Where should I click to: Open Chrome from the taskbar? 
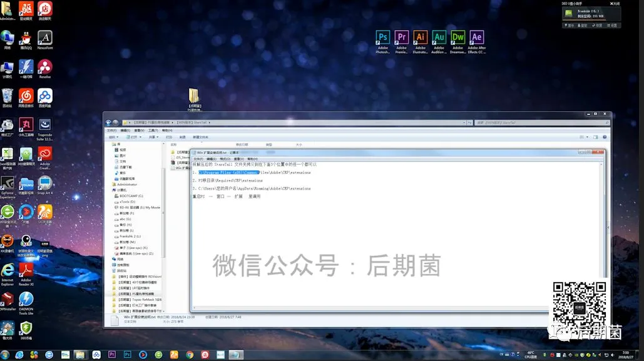point(190,354)
